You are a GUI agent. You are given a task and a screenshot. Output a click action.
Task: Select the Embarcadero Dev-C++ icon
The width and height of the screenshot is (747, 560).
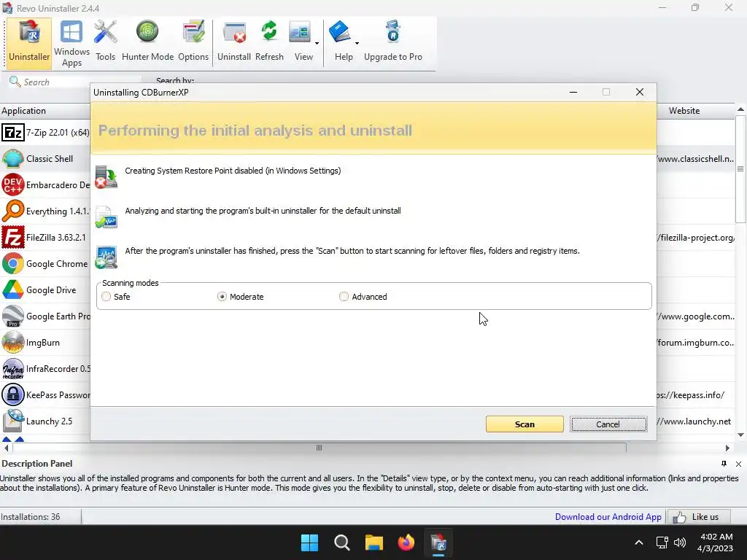(13, 184)
